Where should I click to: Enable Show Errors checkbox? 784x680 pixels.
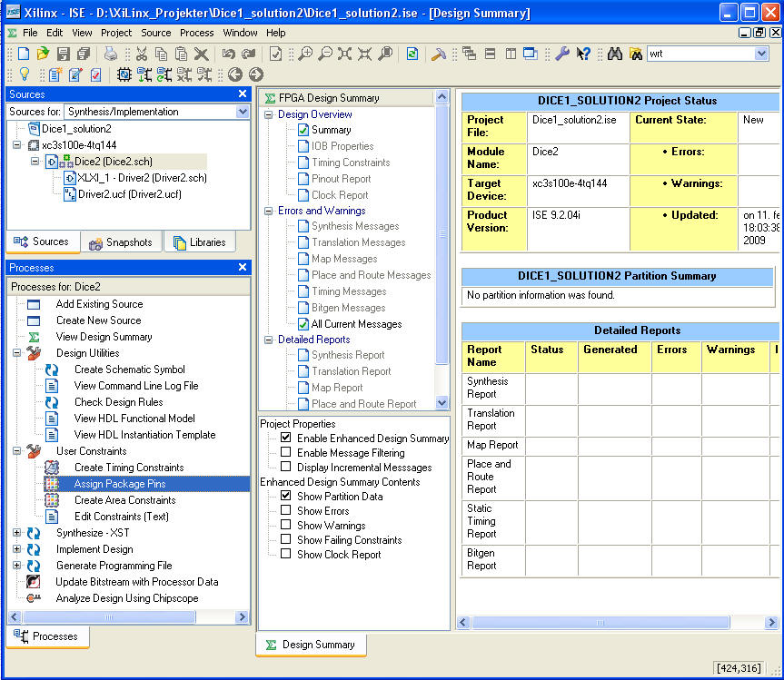click(x=285, y=509)
